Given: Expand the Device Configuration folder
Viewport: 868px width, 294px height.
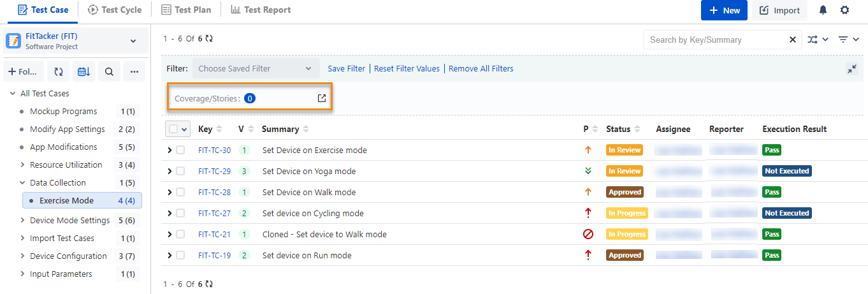Looking at the screenshot, I should (22, 256).
